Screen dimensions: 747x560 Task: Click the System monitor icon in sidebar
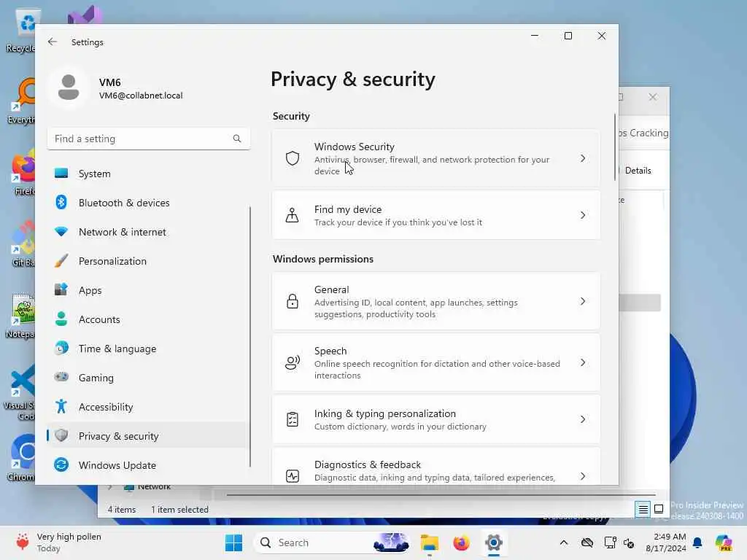[x=61, y=174]
